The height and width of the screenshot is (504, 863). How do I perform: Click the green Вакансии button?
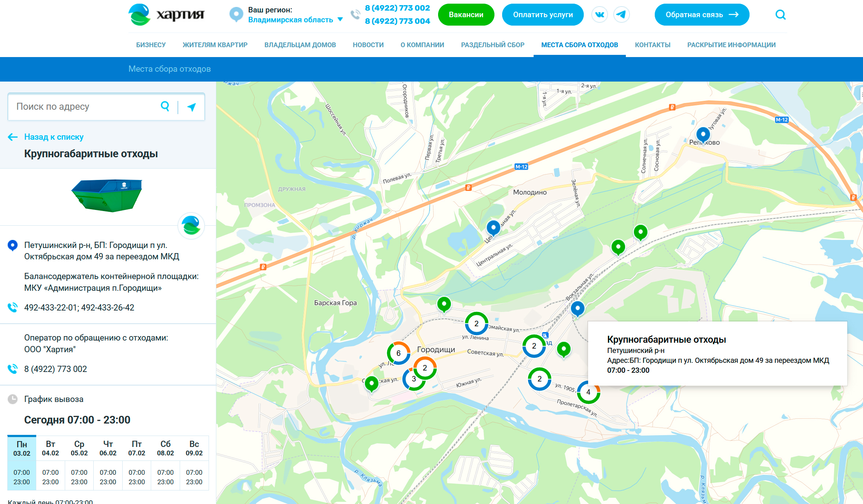(x=466, y=15)
